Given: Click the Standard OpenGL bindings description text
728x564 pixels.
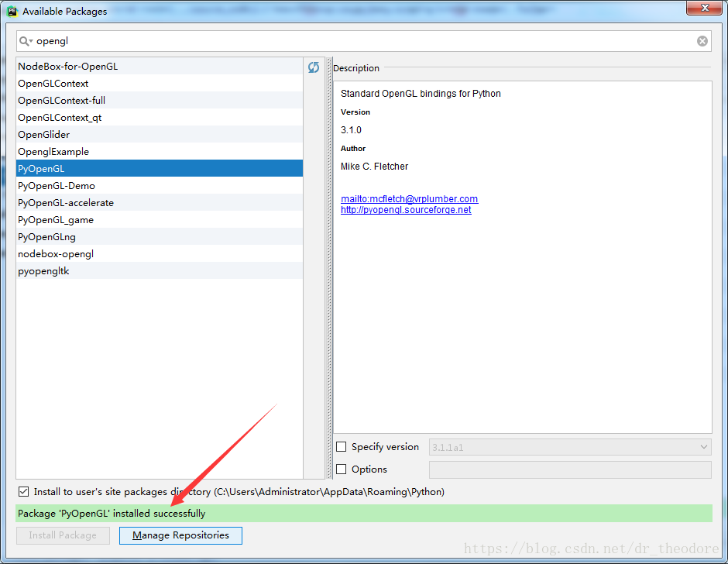Looking at the screenshot, I should [421, 94].
